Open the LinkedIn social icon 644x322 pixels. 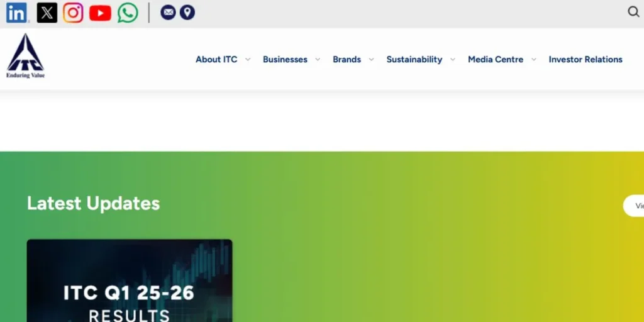pyautogui.click(x=16, y=13)
